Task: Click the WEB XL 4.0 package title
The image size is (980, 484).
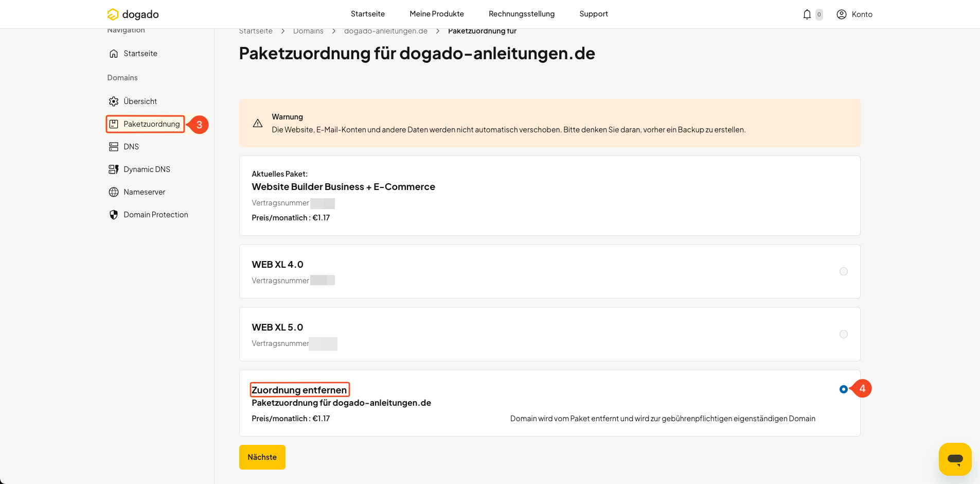Action: tap(278, 265)
